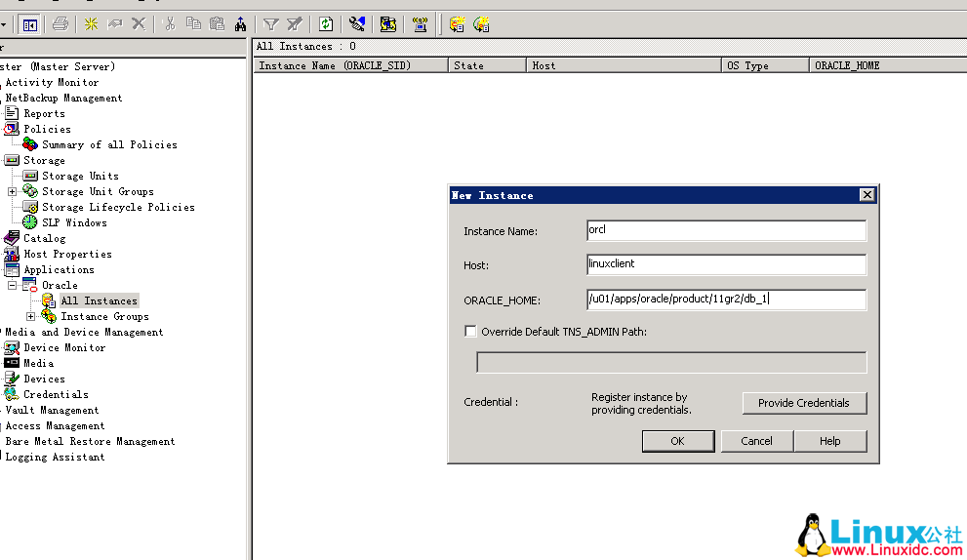Open Host Properties node
Image resolution: width=967 pixels, height=560 pixels.
click(x=67, y=254)
